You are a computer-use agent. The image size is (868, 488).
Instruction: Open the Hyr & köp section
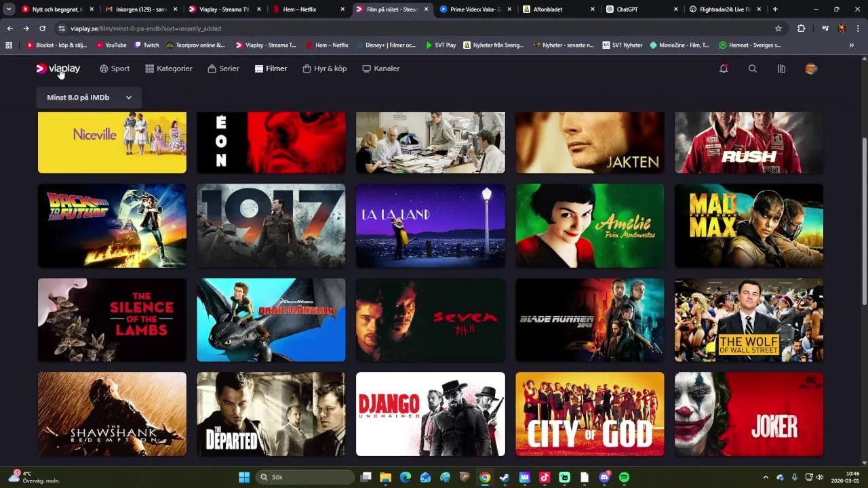(325, 68)
